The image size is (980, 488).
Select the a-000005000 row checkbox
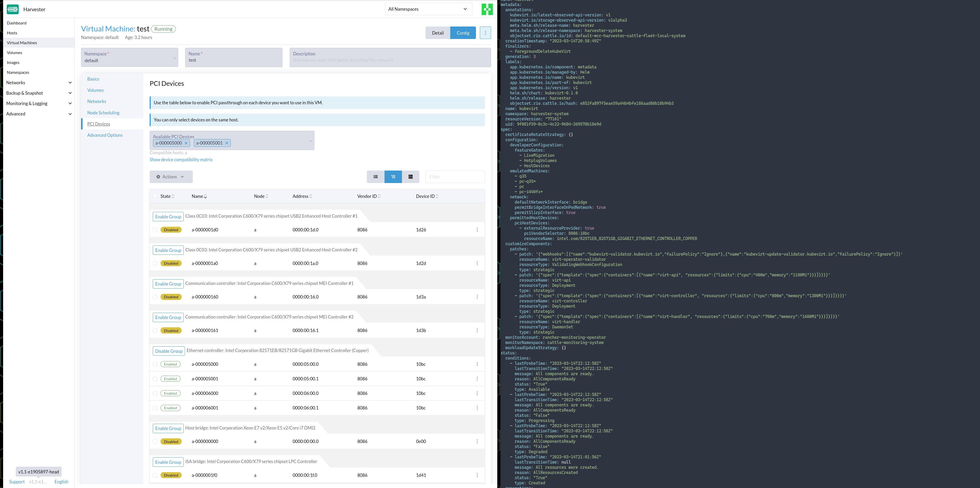(155, 364)
